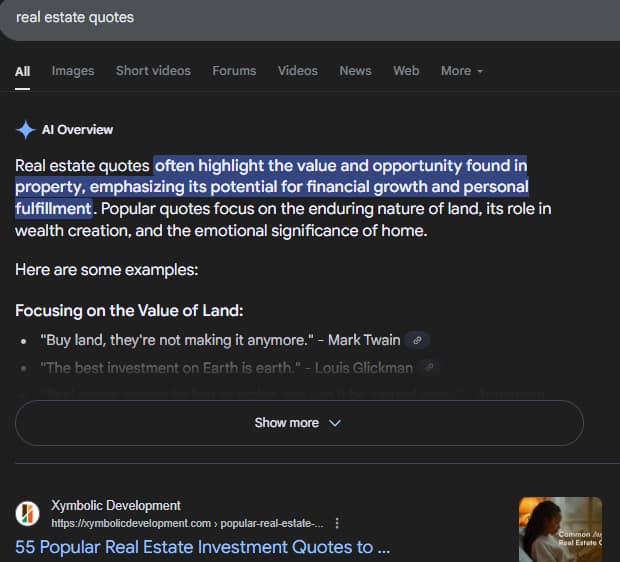Click the AI Overview heading label
This screenshot has width=620, height=562.
[77, 130]
